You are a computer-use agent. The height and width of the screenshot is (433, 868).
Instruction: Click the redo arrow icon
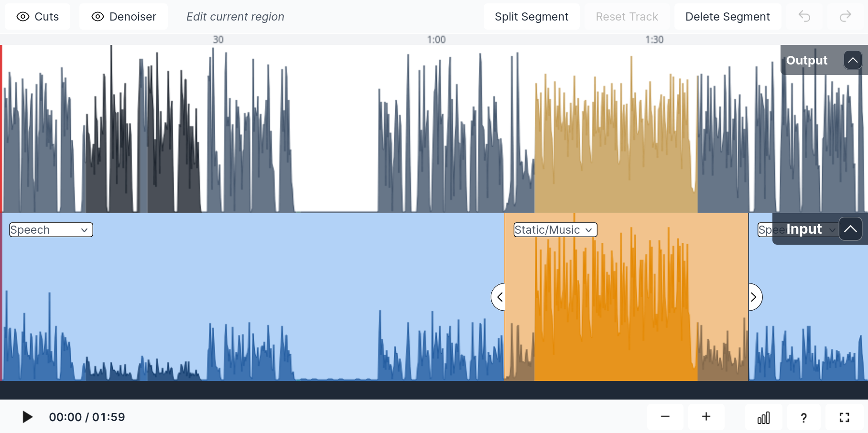click(845, 17)
